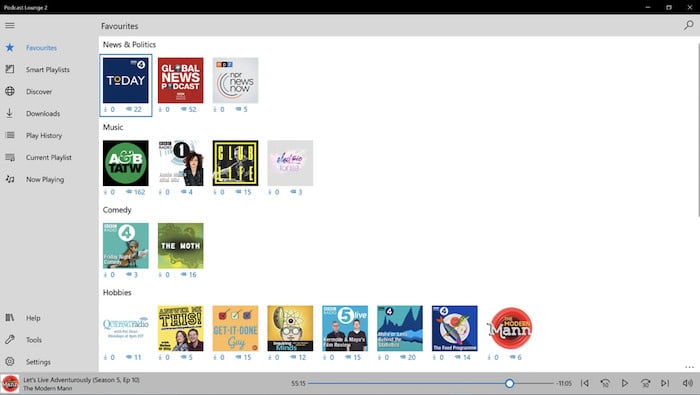Click the Play History list icon
The image size is (700, 395).
(x=10, y=135)
